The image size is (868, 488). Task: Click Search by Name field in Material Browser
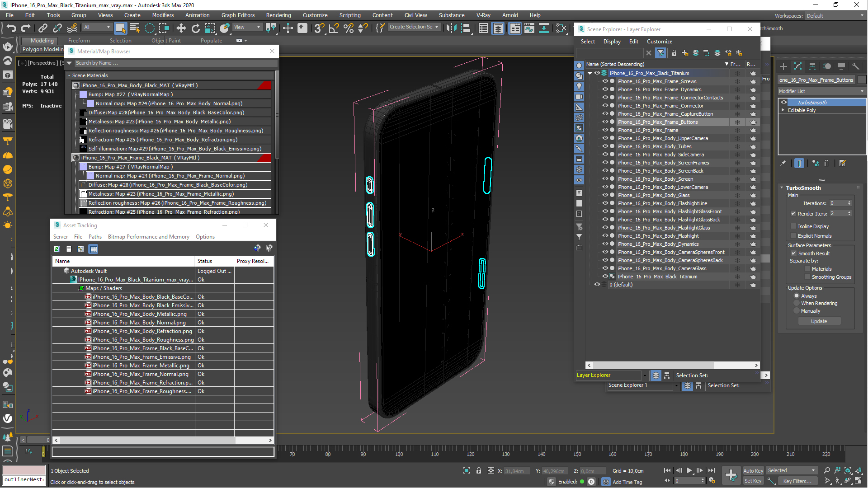pos(175,63)
